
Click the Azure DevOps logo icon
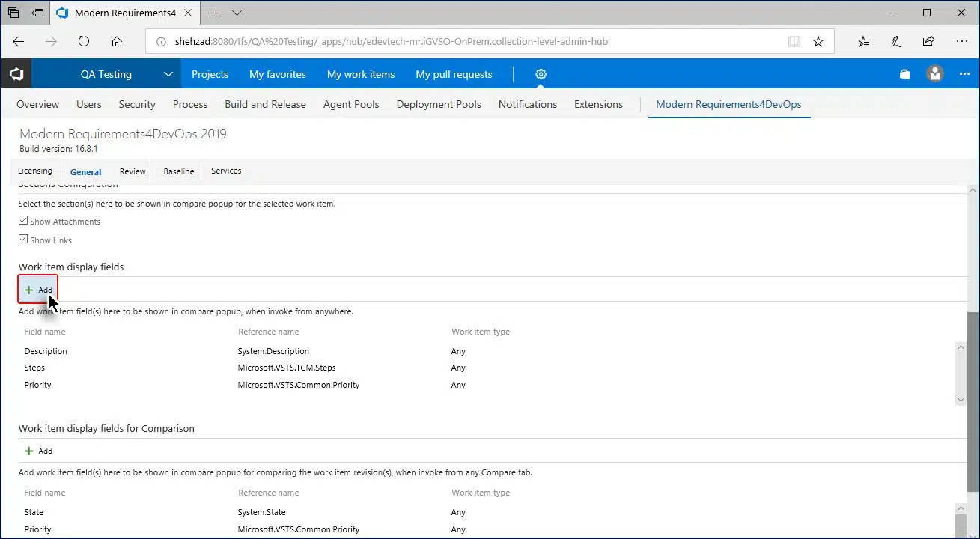pos(16,74)
